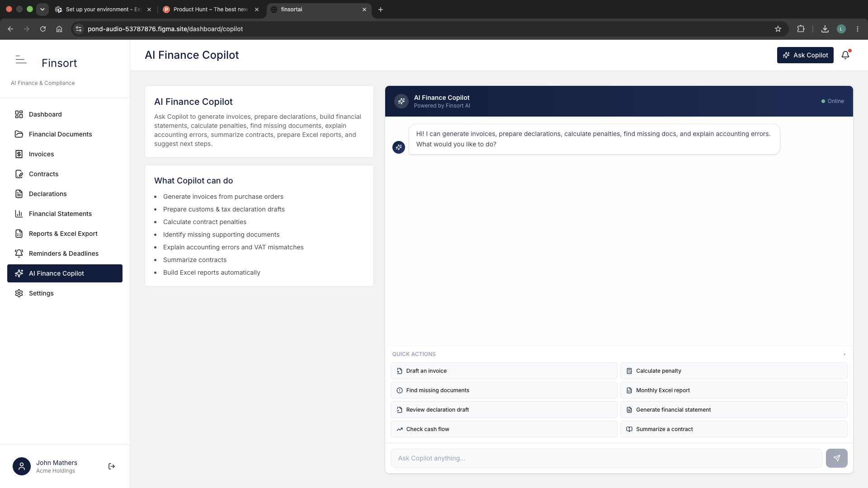
Task: Click the Financial Documents folder icon
Action: 19,134
